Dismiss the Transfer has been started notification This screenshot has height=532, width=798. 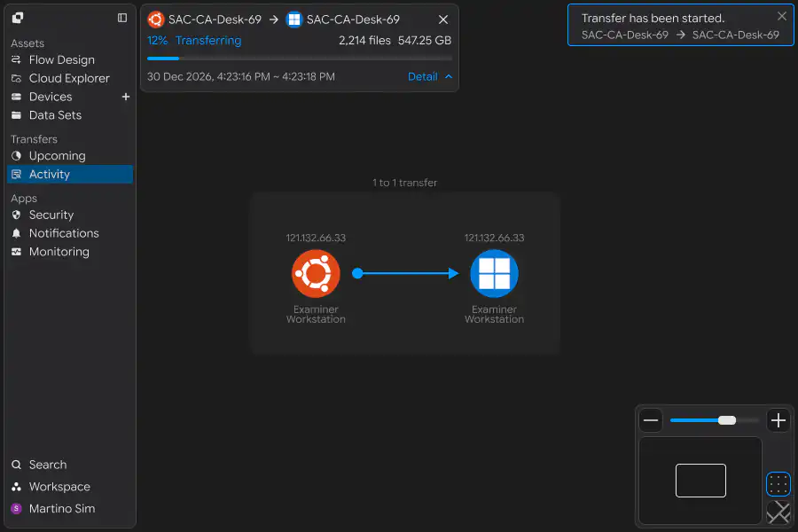point(782,16)
